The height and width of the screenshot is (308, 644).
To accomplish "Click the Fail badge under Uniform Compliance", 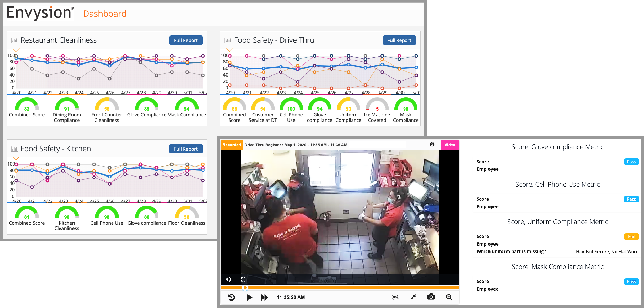I will coord(631,237).
